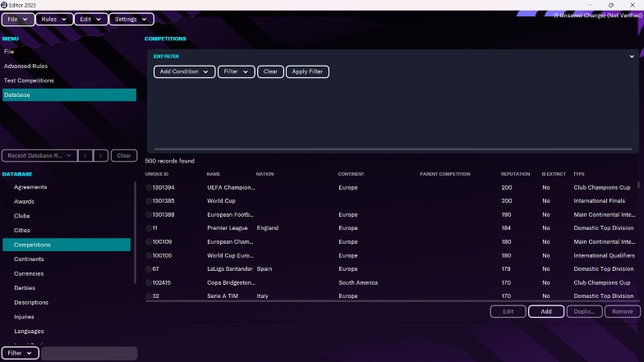This screenshot has width=644, height=362.
Task: Open the Settings dropdown menu
Action: click(131, 20)
